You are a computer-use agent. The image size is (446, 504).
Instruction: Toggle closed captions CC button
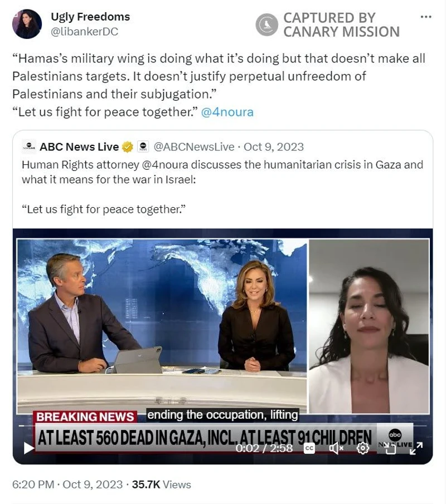click(309, 448)
